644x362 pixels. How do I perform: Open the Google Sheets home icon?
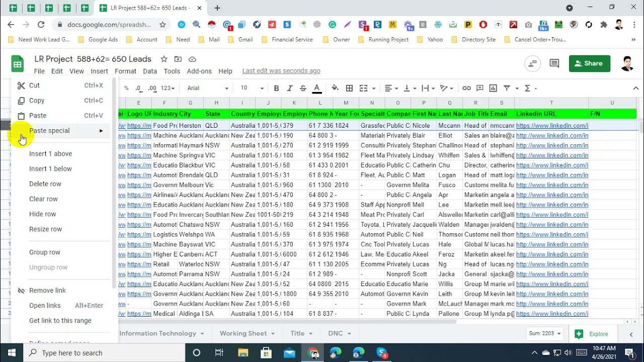click(x=18, y=64)
